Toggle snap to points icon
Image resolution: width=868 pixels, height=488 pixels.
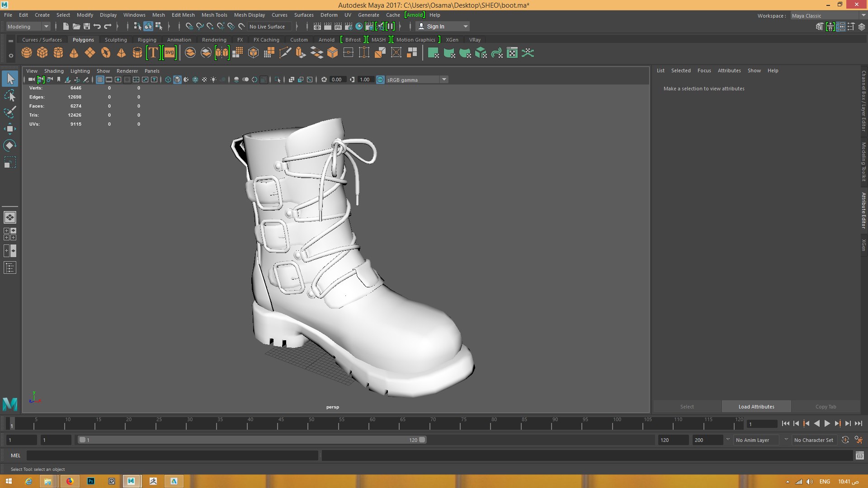click(x=210, y=26)
